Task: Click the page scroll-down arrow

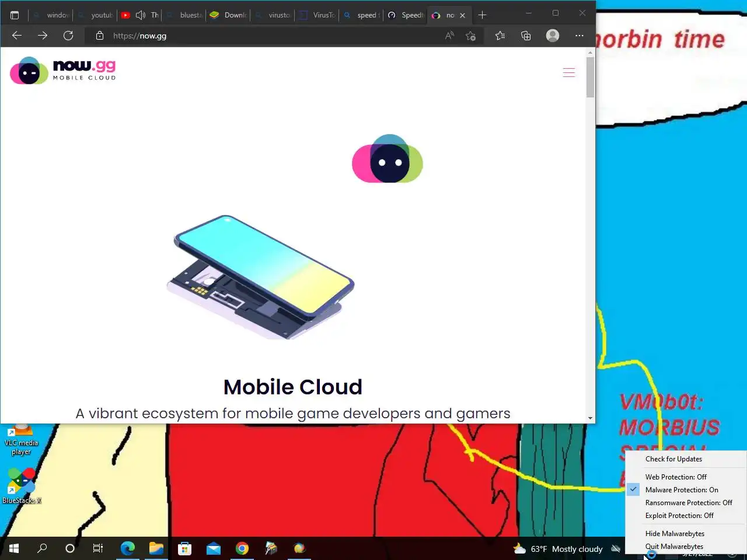Action: (590, 418)
